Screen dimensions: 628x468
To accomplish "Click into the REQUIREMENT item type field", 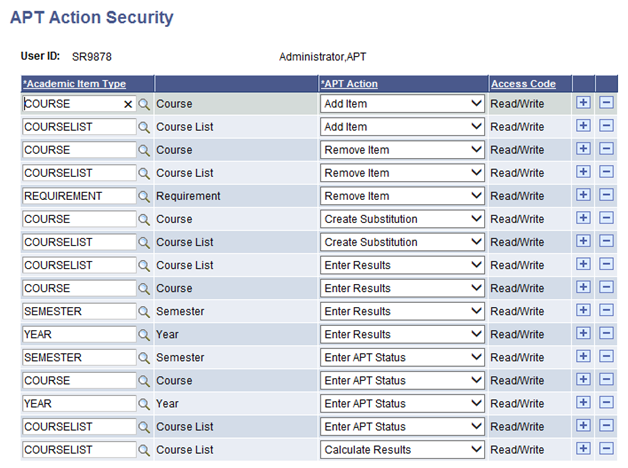I will tap(78, 196).
